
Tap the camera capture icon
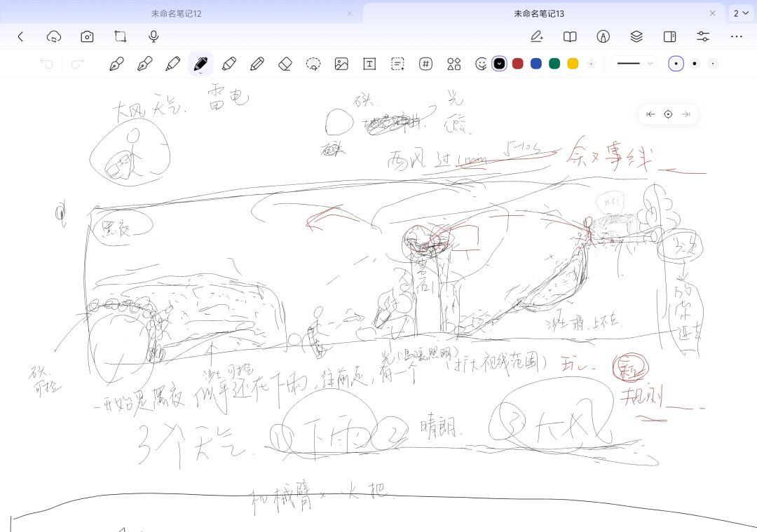click(87, 36)
